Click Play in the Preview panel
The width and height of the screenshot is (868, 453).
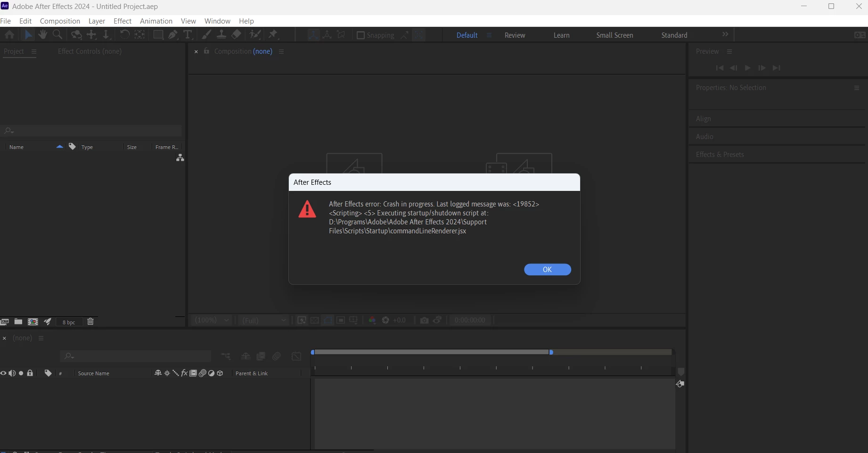point(747,68)
